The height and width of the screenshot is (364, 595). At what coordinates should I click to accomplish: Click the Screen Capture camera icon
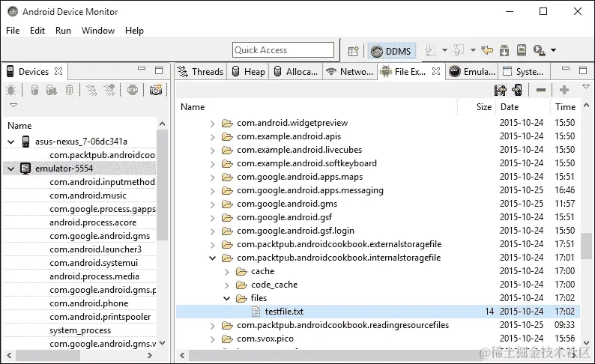point(156,90)
